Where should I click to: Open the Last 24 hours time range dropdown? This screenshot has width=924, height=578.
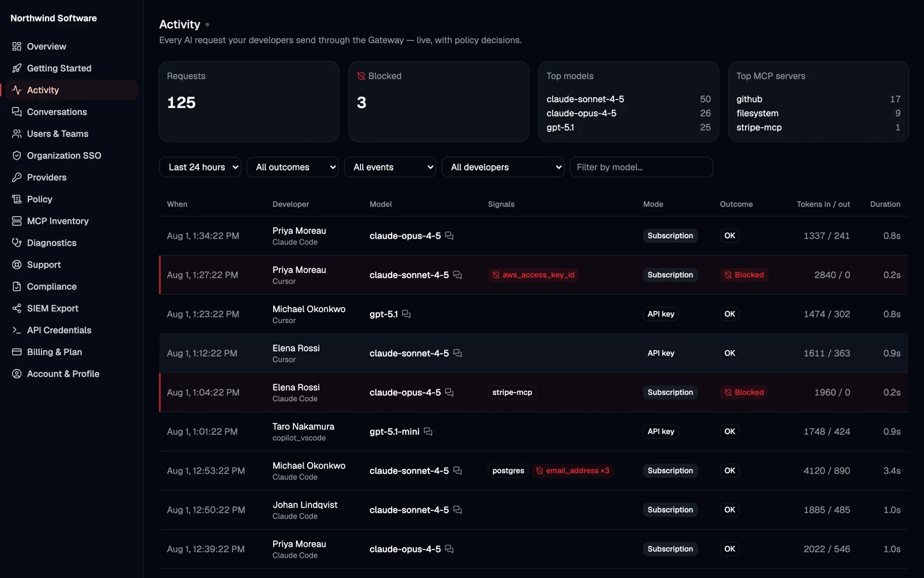[200, 167]
